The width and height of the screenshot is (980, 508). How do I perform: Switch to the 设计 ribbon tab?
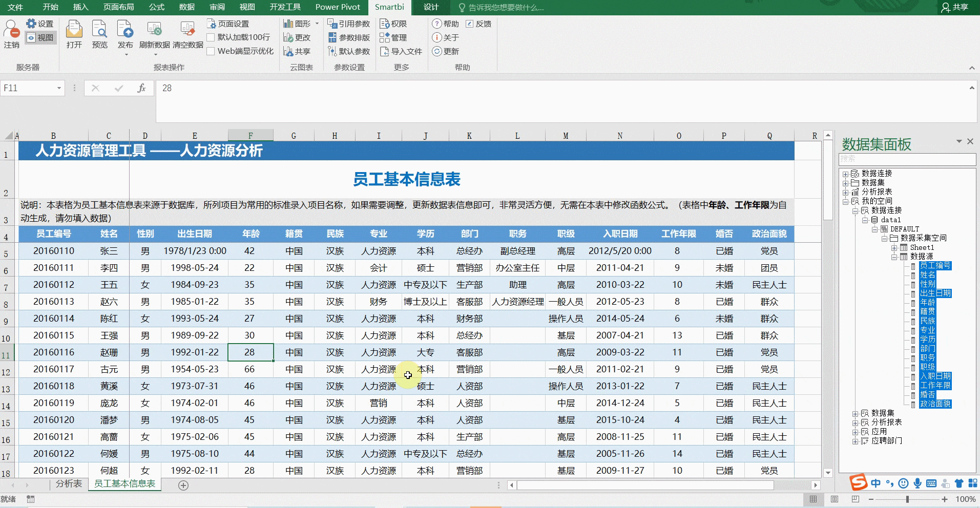[431, 7]
